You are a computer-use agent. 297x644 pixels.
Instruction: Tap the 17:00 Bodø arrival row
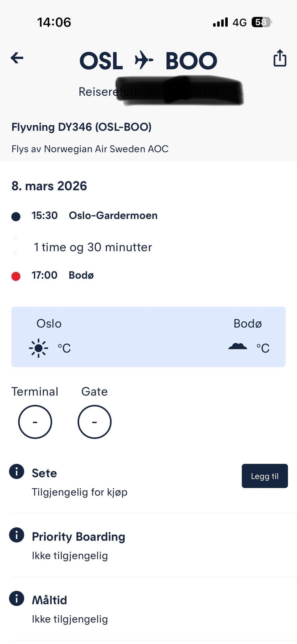tap(63, 275)
